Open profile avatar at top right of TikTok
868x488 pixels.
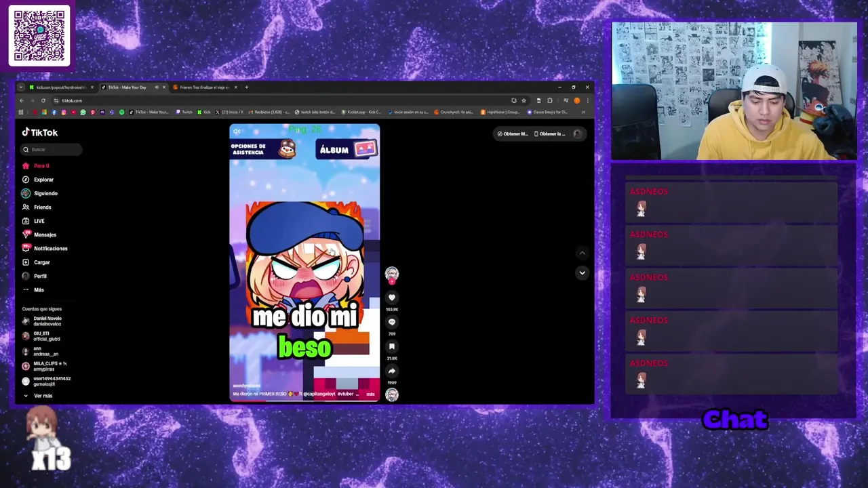(577, 134)
